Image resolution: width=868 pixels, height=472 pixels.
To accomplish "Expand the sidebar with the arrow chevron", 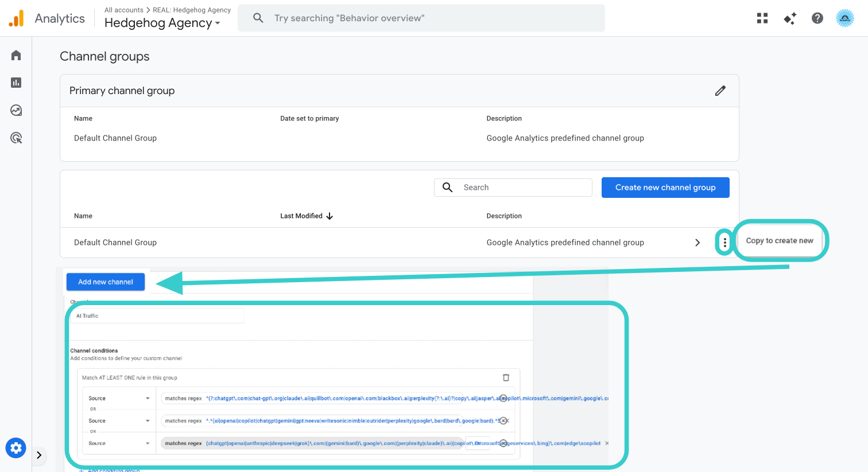I will point(39,455).
